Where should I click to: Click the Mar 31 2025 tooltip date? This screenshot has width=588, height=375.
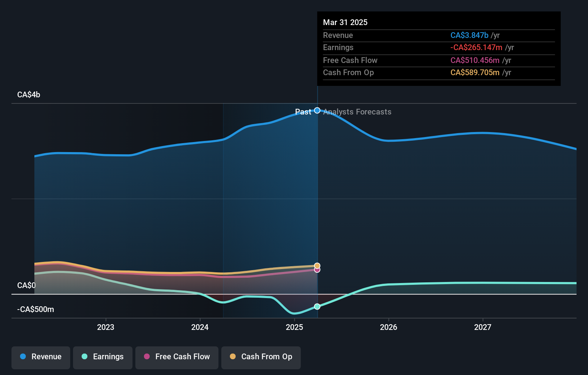[345, 22]
